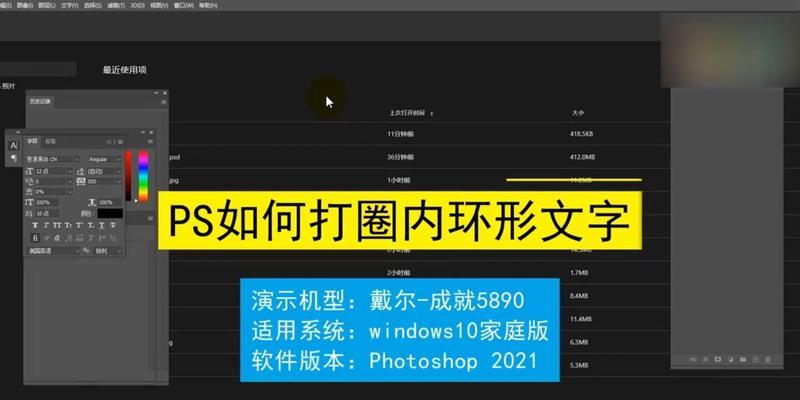Viewport: 800px width, 400px height.
Task: Expand the 0% scaling dropdown arrow
Action: 70,191
